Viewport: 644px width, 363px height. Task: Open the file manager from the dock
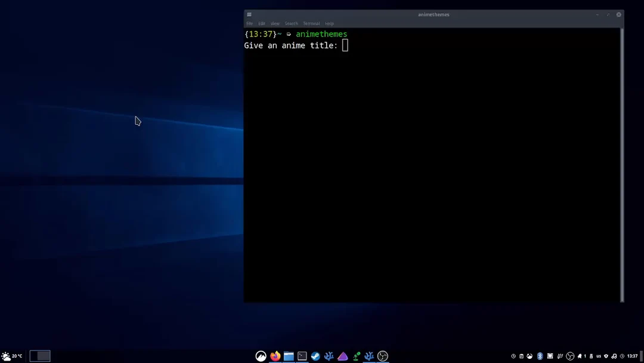click(289, 356)
